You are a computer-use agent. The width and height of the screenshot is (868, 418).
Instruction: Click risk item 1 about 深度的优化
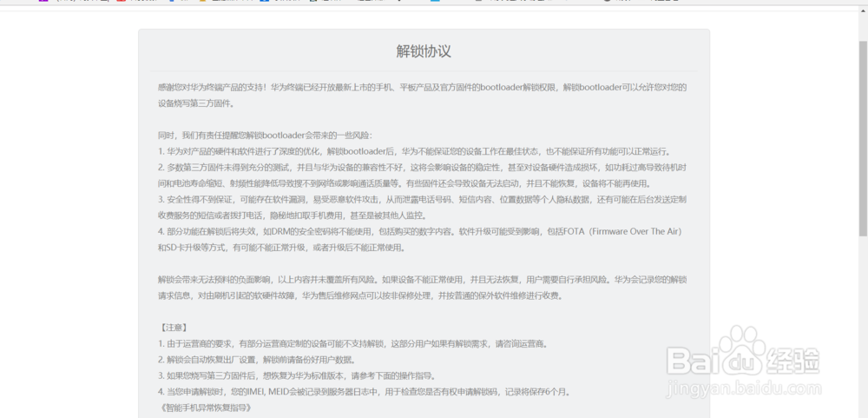[415, 151]
